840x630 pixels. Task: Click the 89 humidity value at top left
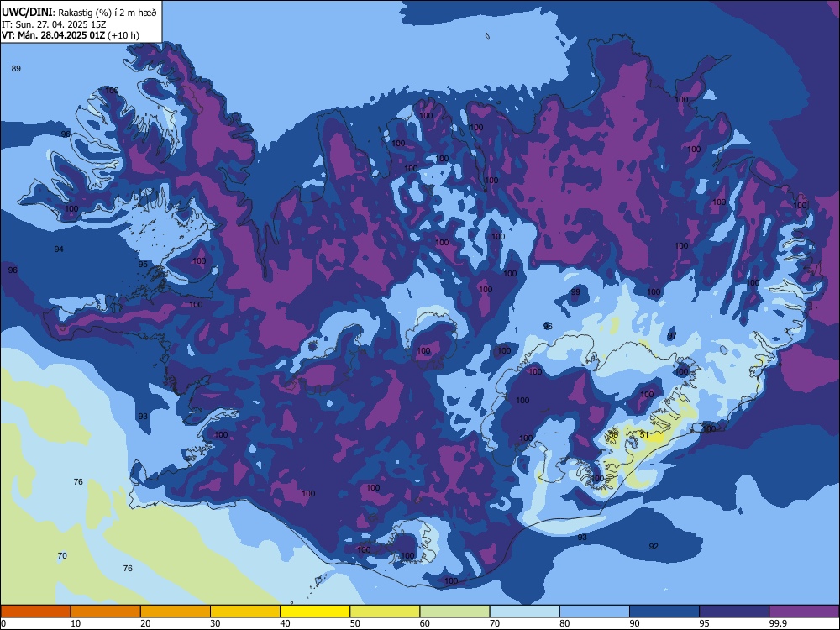pyautogui.click(x=16, y=69)
